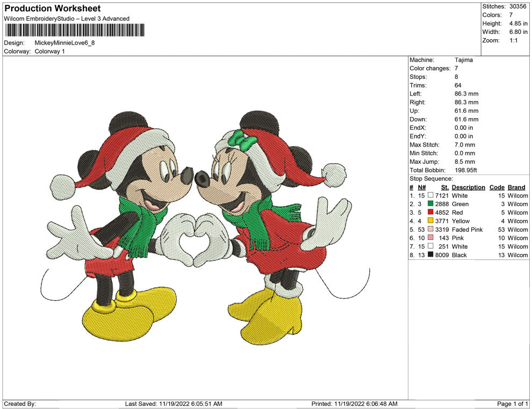The height and width of the screenshot is (409, 532).
Task: Click the 'Code' column header
Action: [x=497, y=187]
